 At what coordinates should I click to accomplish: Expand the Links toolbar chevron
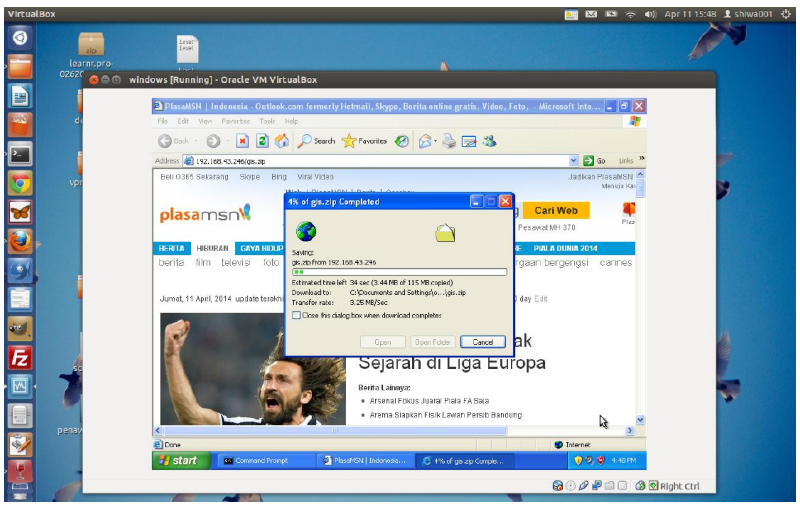(641, 159)
